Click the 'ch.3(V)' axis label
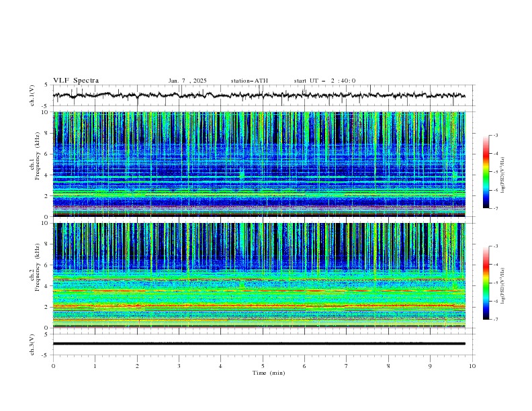The height and width of the screenshot is (411, 532). coord(32,345)
